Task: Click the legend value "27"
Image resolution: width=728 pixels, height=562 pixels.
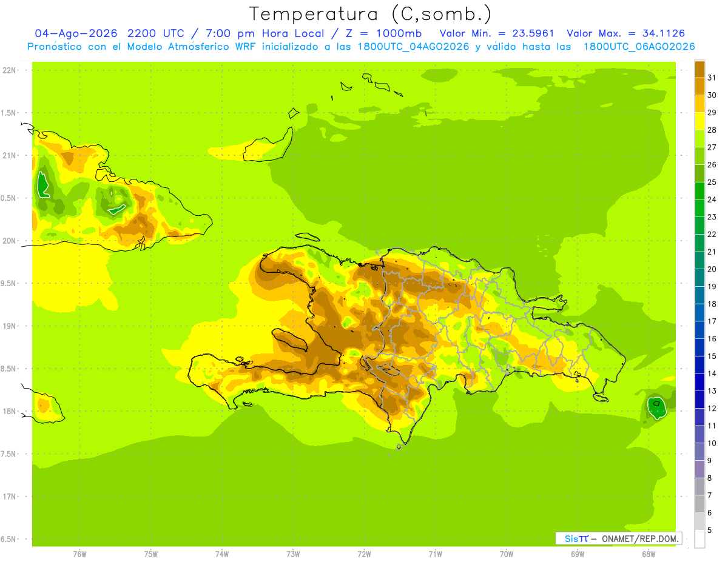Action: pyautogui.click(x=712, y=147)
